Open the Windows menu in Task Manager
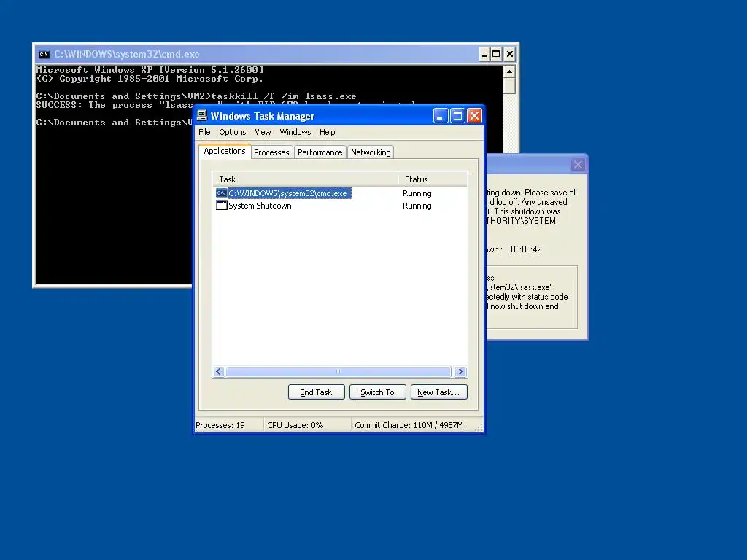 295,132
